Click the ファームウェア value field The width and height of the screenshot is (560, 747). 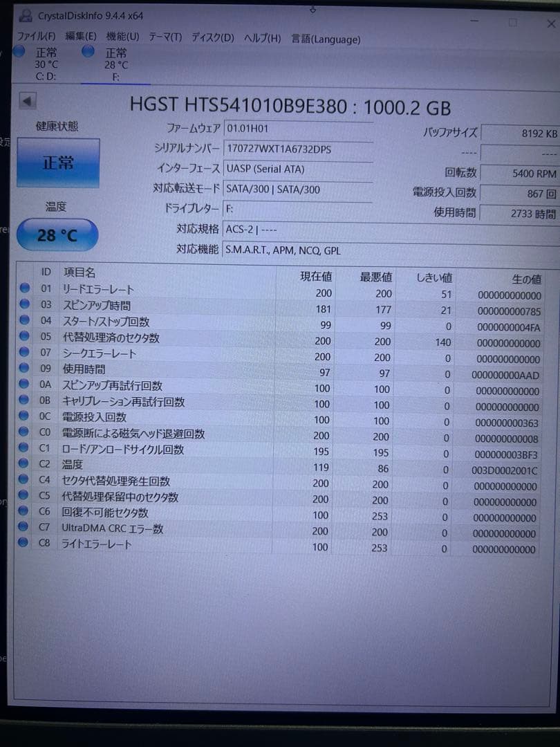click(x=297, y=129)
